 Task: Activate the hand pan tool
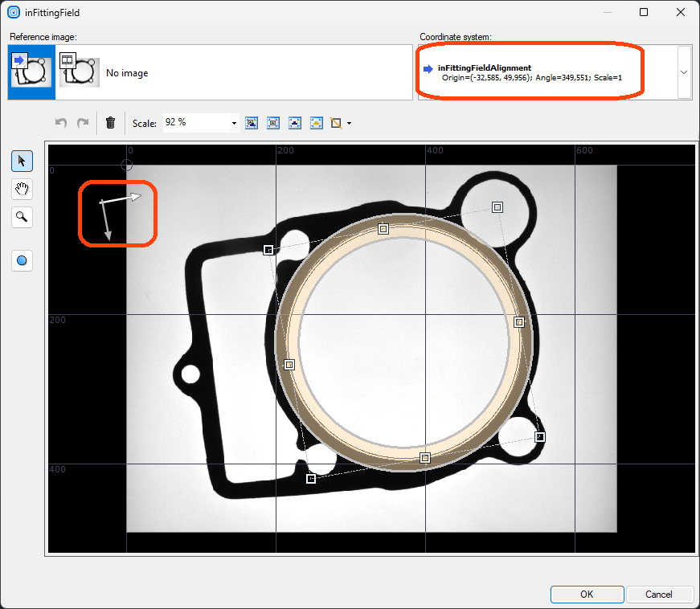(22, 189)
